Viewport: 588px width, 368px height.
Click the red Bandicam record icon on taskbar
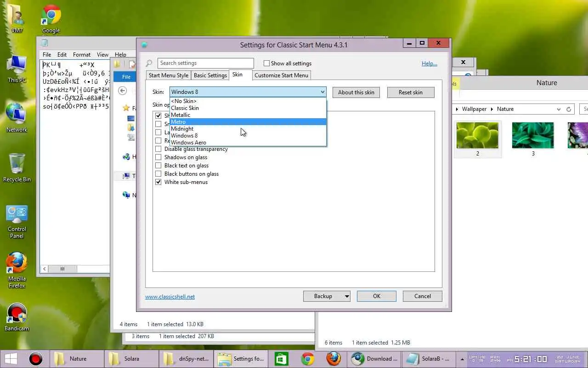(35, 359)
